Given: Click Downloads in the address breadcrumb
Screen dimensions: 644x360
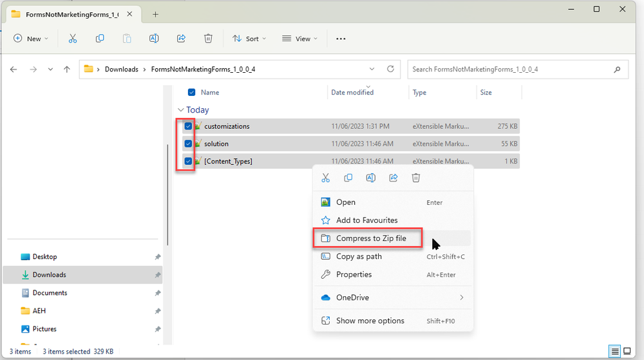Looking at the screenshot, I should [122, 70].
